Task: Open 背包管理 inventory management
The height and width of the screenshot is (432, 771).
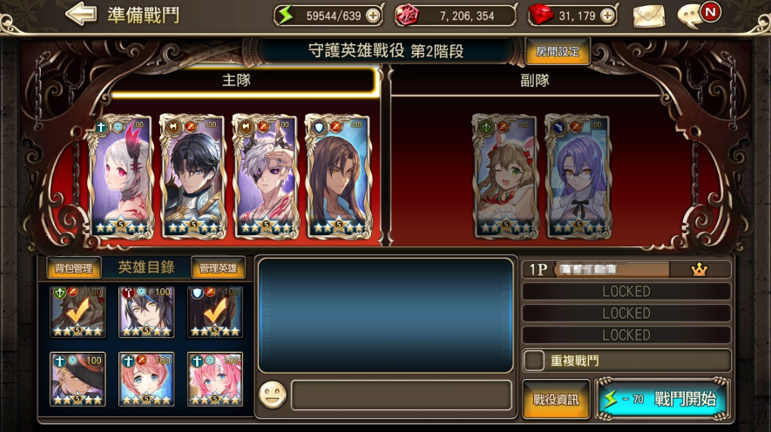Action: point(74,268)
